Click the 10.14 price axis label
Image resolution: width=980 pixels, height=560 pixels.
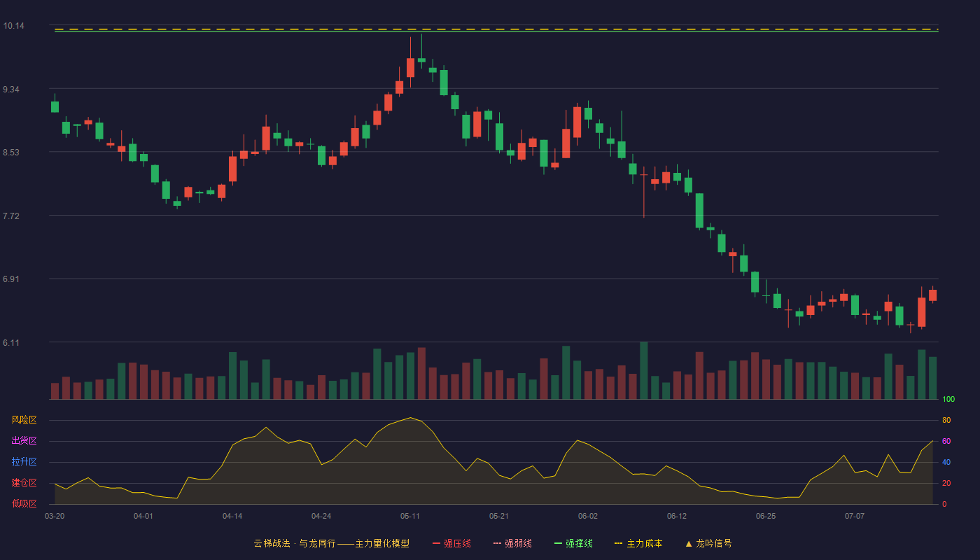point(13,26)
